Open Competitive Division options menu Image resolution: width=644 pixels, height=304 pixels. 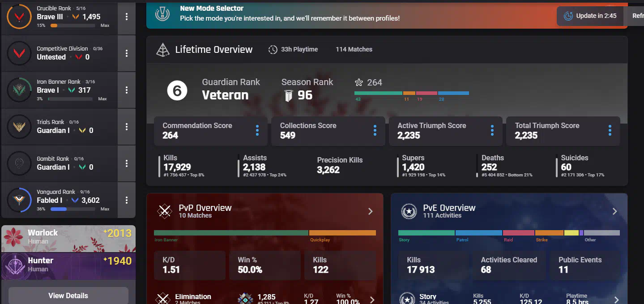[x=127, y=53]
